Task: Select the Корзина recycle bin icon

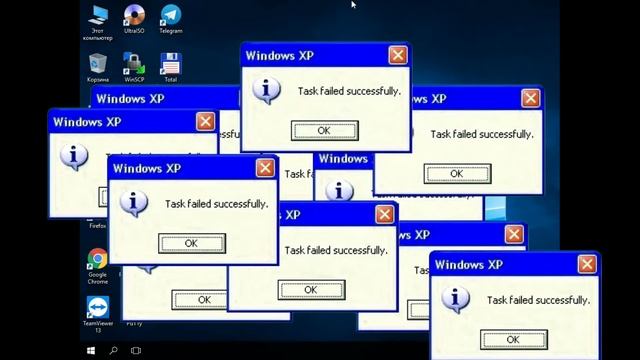Action: pos(98,67)
